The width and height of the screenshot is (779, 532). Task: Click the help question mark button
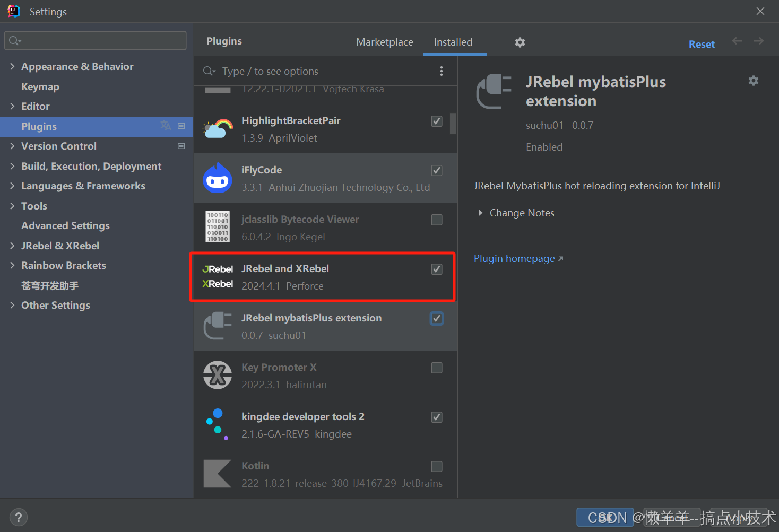point(19,517)
